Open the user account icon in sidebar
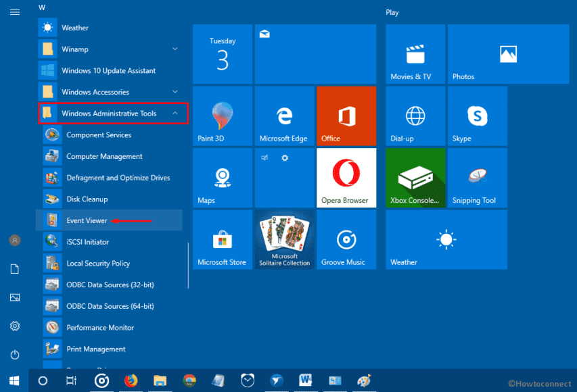 tap(15, 241)
